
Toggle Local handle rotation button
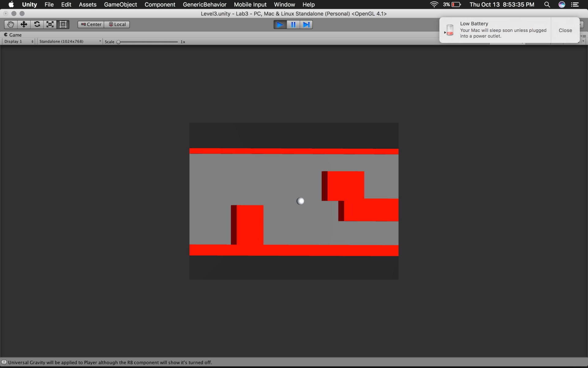(x=117, y=25)
